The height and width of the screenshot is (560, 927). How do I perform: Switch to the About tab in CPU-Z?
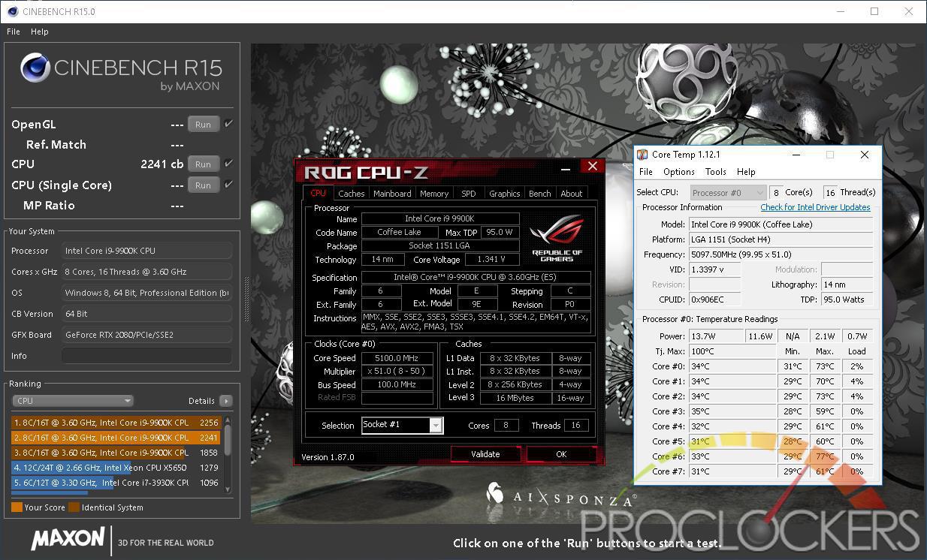[572, 193]
